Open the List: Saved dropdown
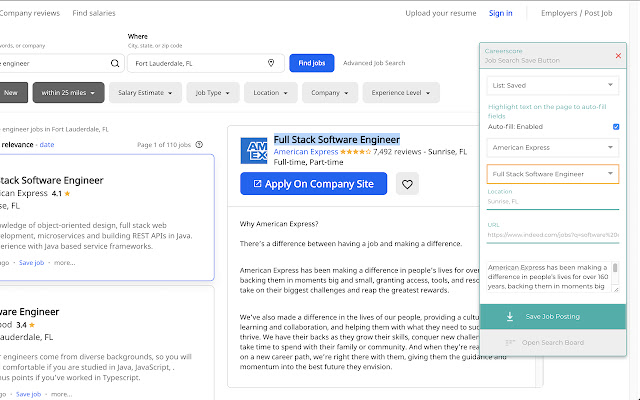640x400 pixels. click(x=554, y=88)
